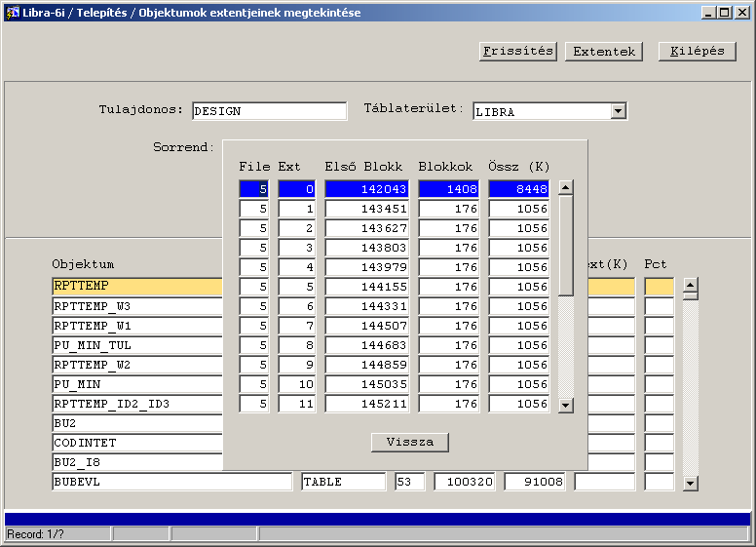Select the RPTTEMP_W3 object

point(137,306)
